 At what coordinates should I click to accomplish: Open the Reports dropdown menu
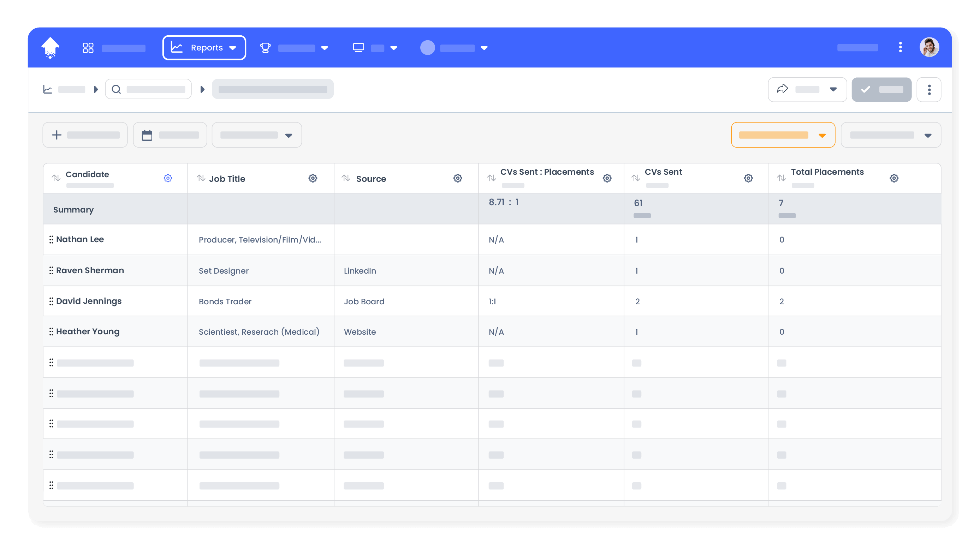click(204, 47)
